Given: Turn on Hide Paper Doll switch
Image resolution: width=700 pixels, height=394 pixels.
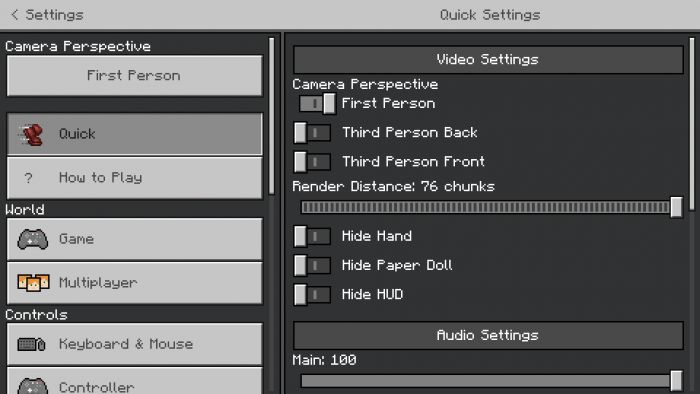Looking at the screenshot, I should [312, 265].
